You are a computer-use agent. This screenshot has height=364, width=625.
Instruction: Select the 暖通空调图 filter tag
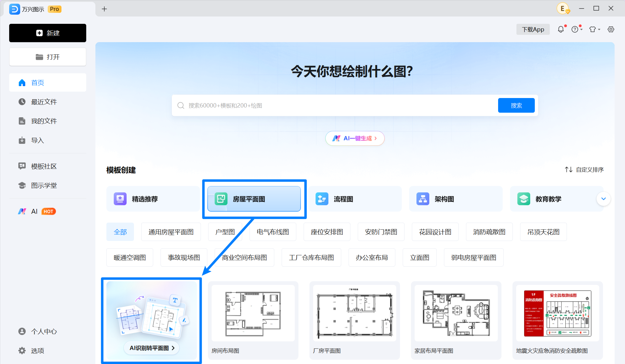[x=130, y=257]
